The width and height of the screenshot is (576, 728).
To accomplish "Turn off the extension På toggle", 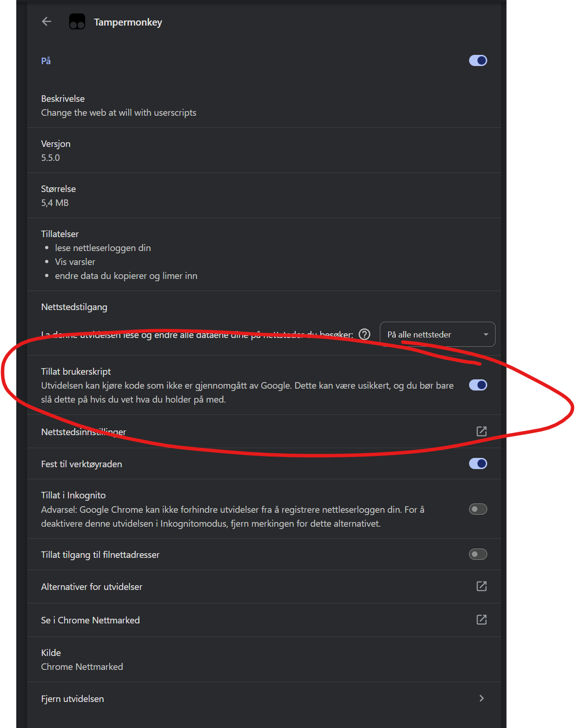I will (478, 60).
